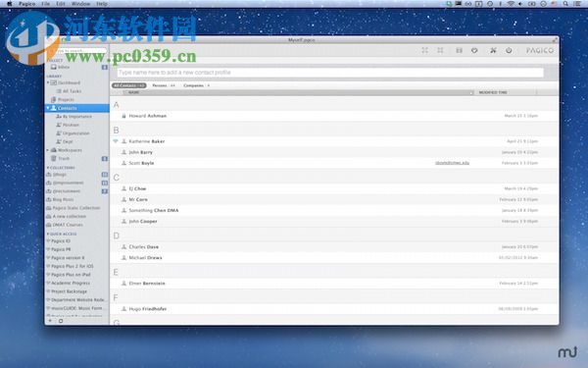The image size is (588, 368).
Task: Open Katherine Baker contact
Action: coord(147,141)
